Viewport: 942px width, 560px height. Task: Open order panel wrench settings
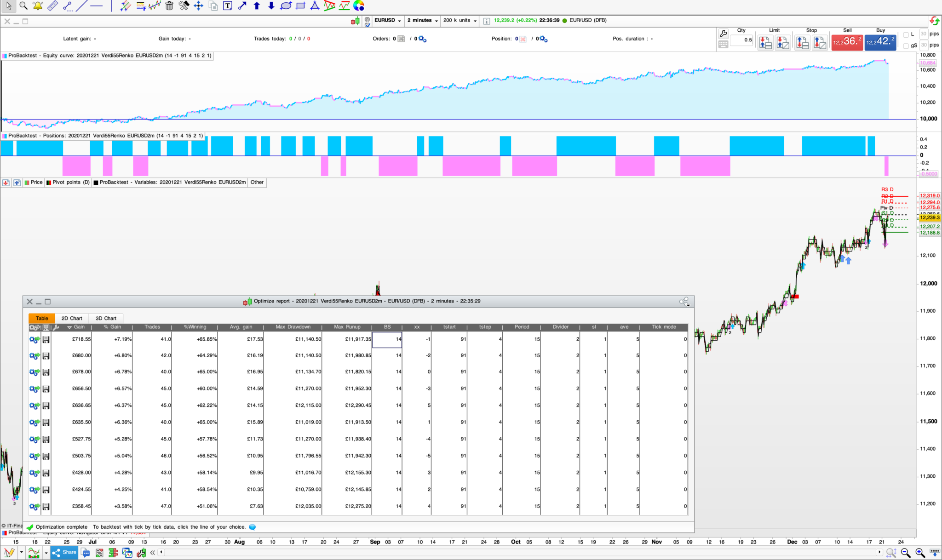click(x=723, y=34)
